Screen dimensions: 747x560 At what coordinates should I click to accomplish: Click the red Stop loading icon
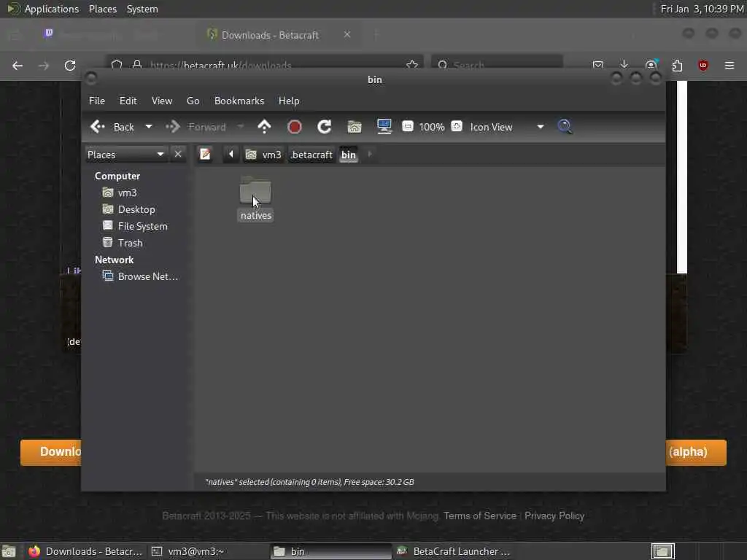[295, 127]
